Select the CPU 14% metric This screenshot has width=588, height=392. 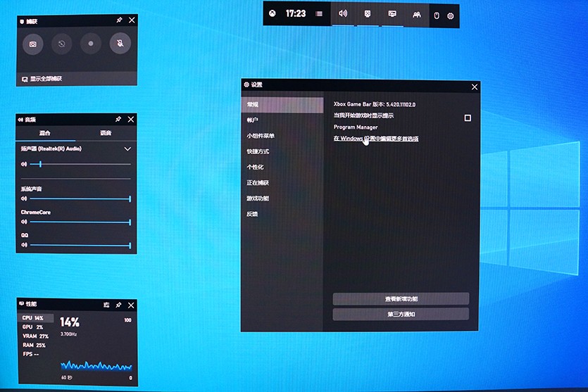(x=36, y=318)
